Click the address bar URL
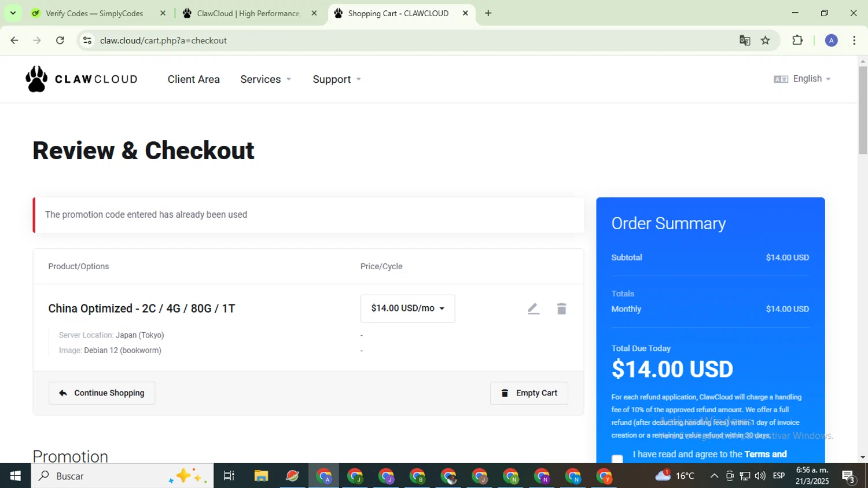 (163, 41)
